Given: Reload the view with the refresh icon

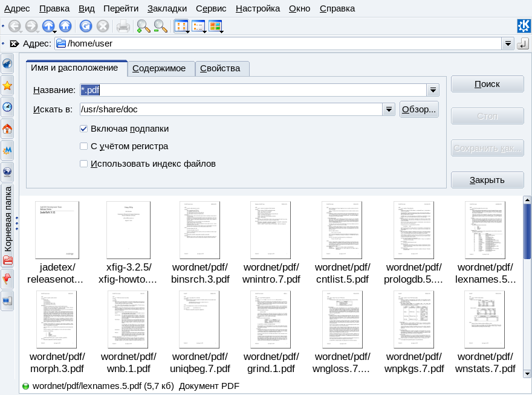Looking at the screenshot, I should [86, 26].
